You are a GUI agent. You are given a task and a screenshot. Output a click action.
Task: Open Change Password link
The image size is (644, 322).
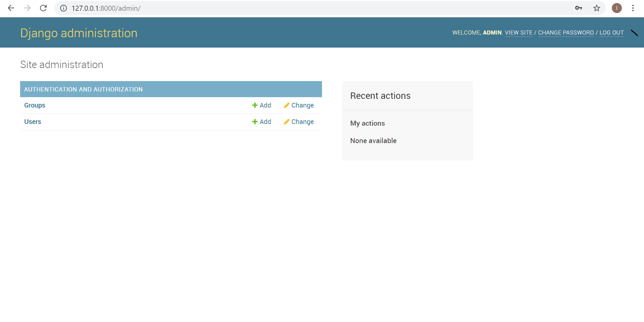pyautogui.click(x=566, y=33)
